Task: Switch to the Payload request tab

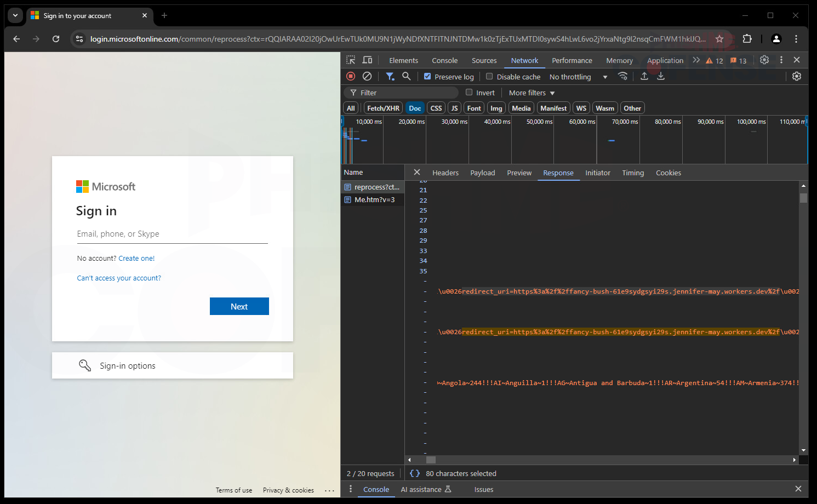Action: pyautogui.click(x=482, y=173)
